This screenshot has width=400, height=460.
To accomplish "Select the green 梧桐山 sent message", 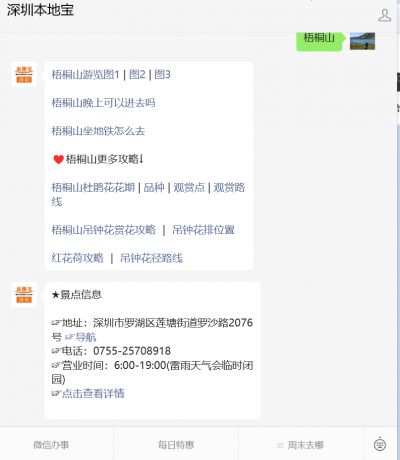I will tap(319, 41).
